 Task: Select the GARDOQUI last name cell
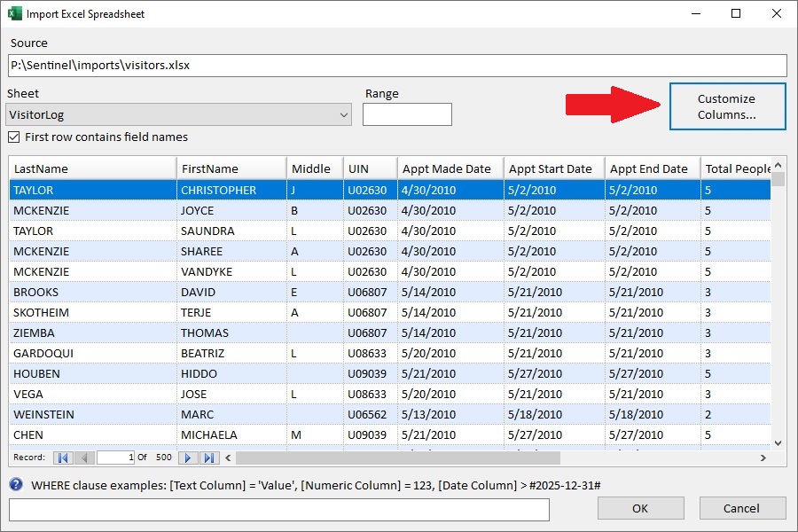tap(92, 353)
